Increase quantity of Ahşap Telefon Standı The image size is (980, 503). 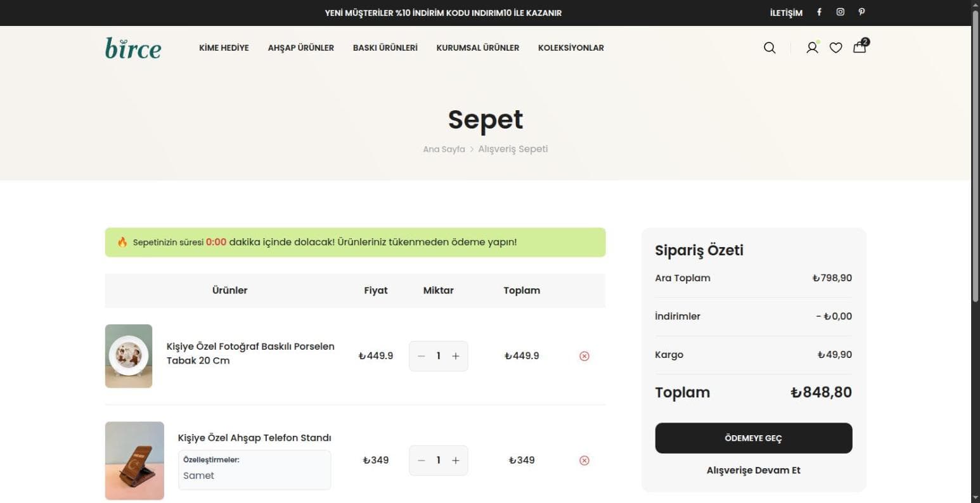click(455, 461)
